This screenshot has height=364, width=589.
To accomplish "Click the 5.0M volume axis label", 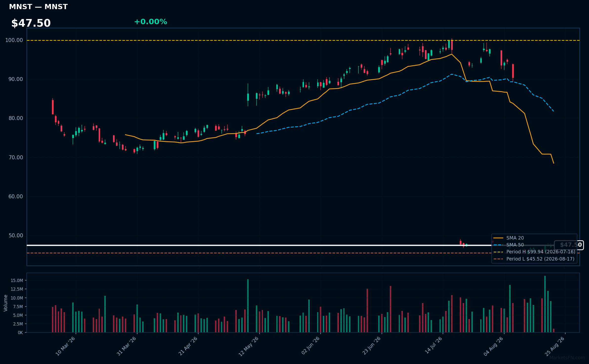I will 18,315.
